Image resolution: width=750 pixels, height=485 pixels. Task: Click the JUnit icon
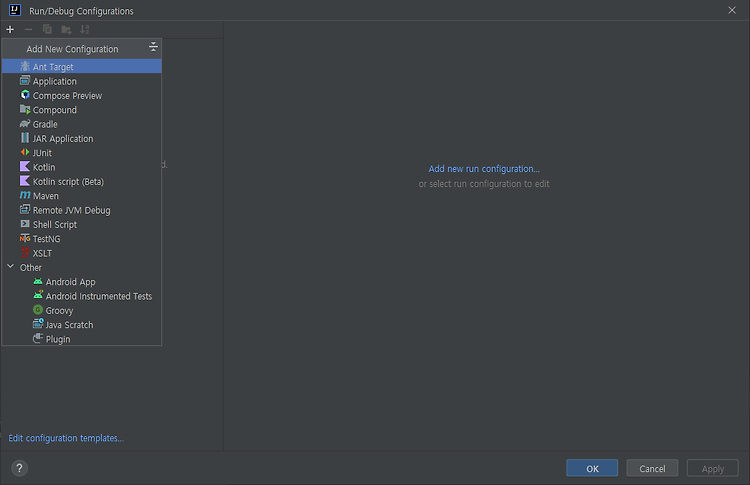(x=25, y=152)
